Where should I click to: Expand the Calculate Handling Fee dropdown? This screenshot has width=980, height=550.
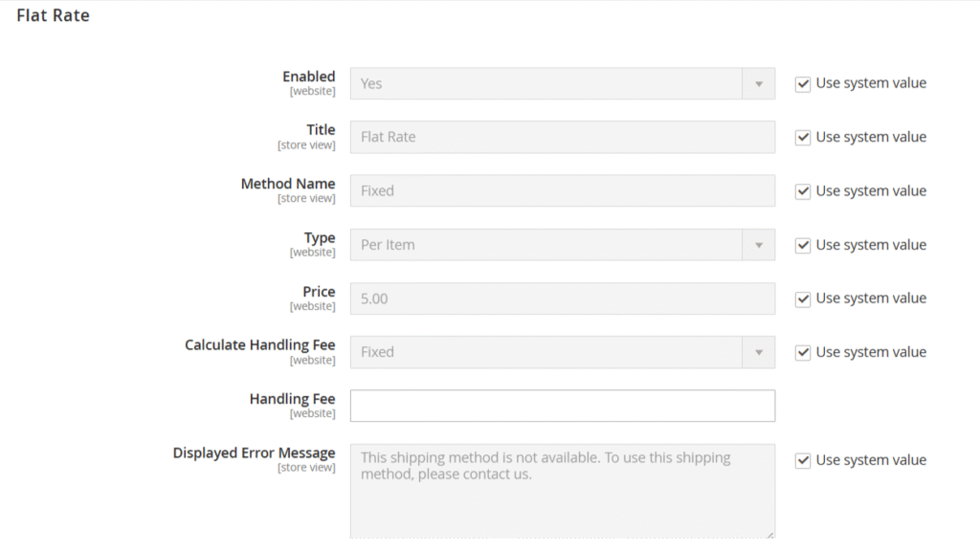click(x=562, y=352)
